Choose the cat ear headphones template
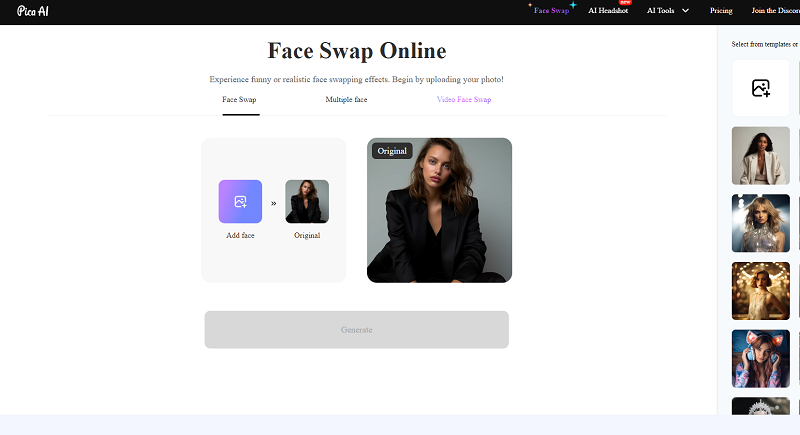This screenshot has width=800, height=435. [x=761, y=359]
